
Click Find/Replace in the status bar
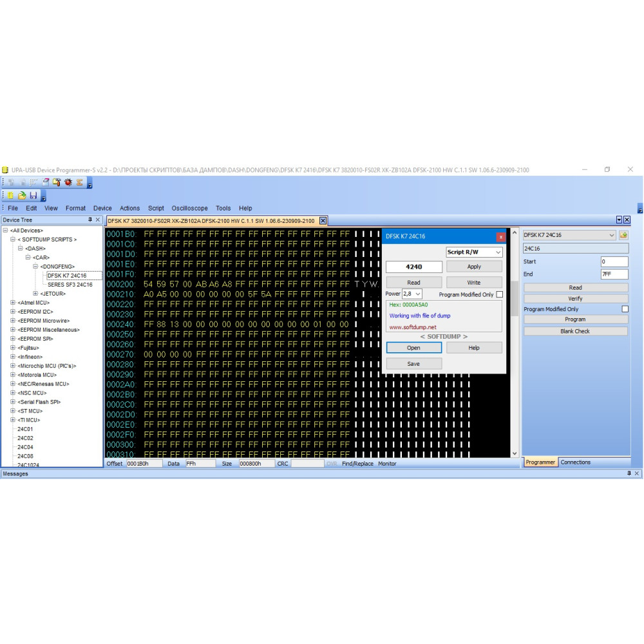[357, 463]
